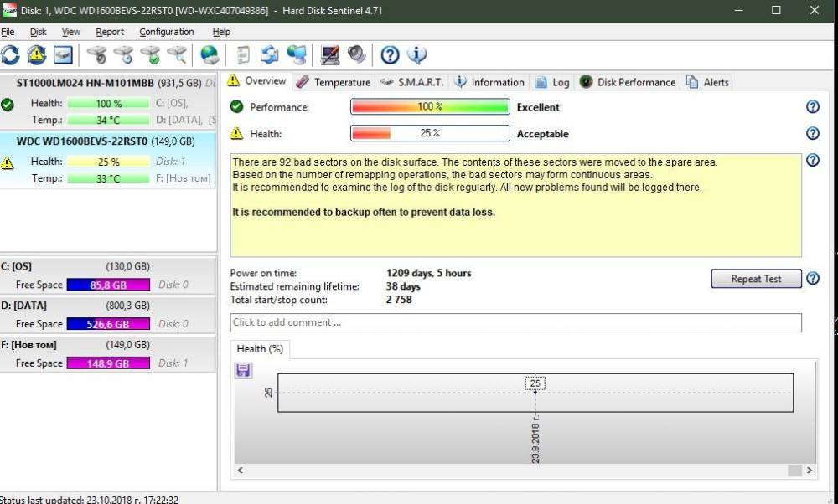
Task: Switch to the Log tab
Action: point(552,82)
